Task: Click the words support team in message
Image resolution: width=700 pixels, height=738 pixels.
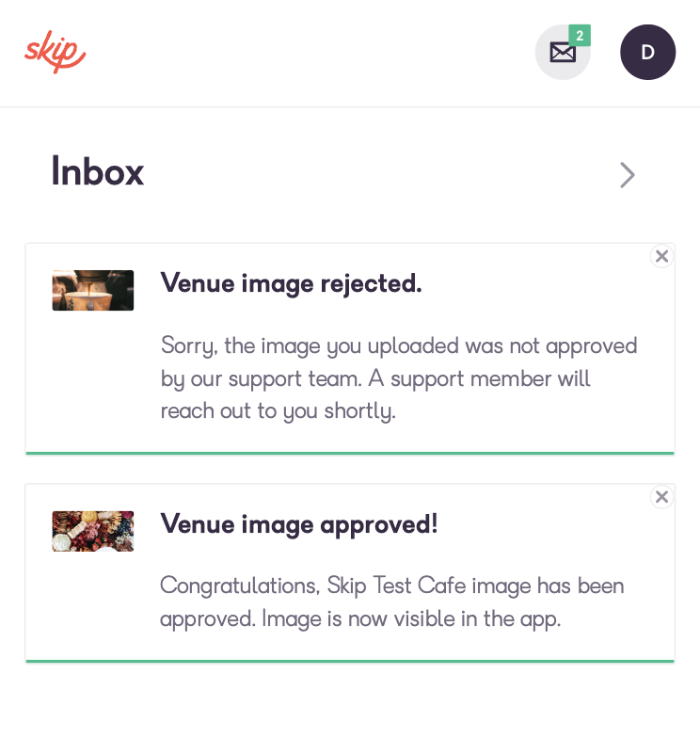Action: (x=295, y=379)
